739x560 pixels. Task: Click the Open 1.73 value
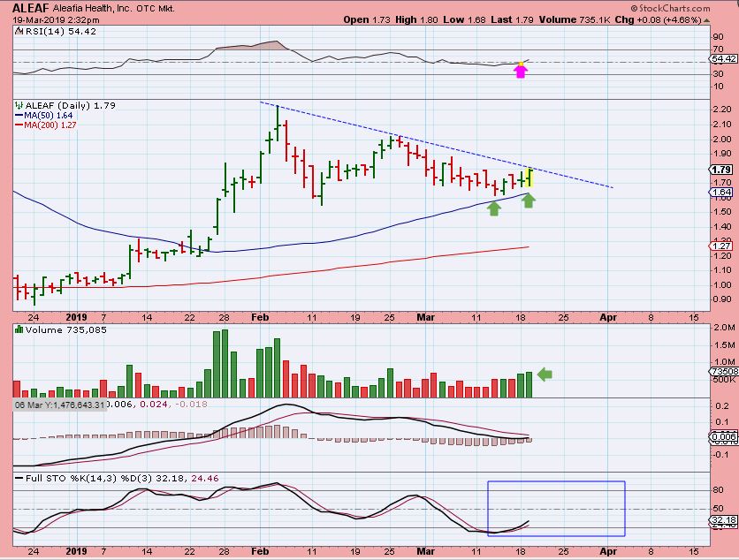pos(367,19)
